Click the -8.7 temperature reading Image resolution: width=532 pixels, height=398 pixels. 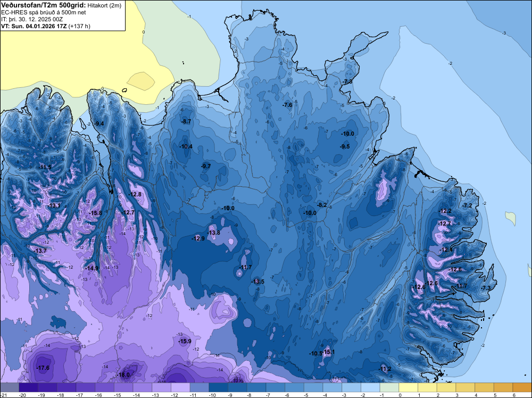pos(186,121)
